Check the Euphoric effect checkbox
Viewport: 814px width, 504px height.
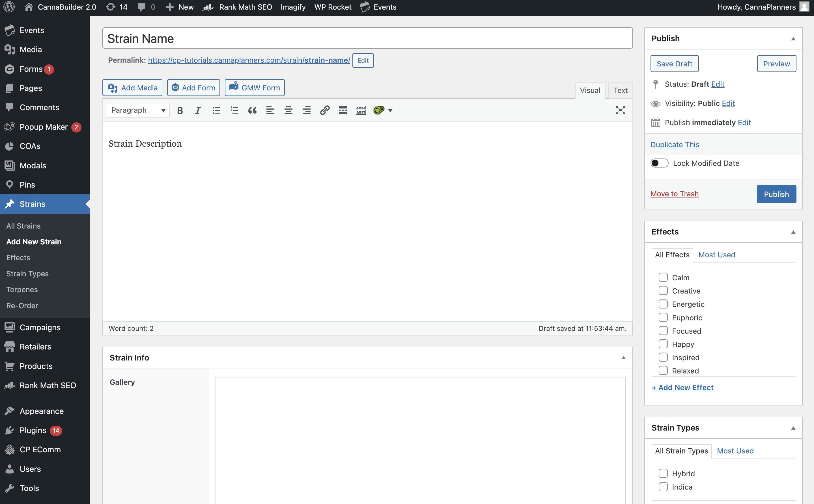pos(663,317)
